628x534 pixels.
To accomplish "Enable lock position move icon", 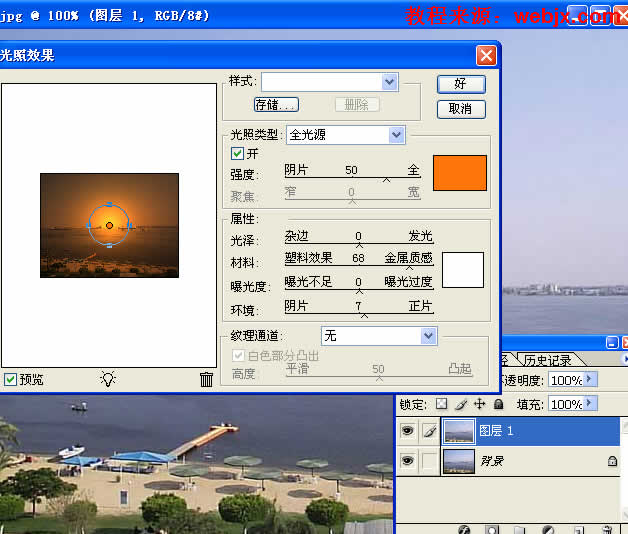I will coord(479,404).
